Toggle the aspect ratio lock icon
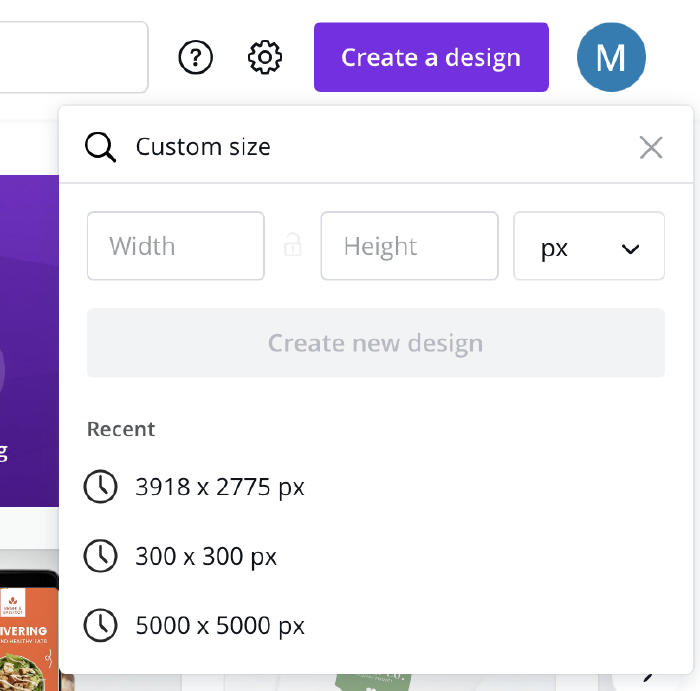 click(x=292, y=245)
